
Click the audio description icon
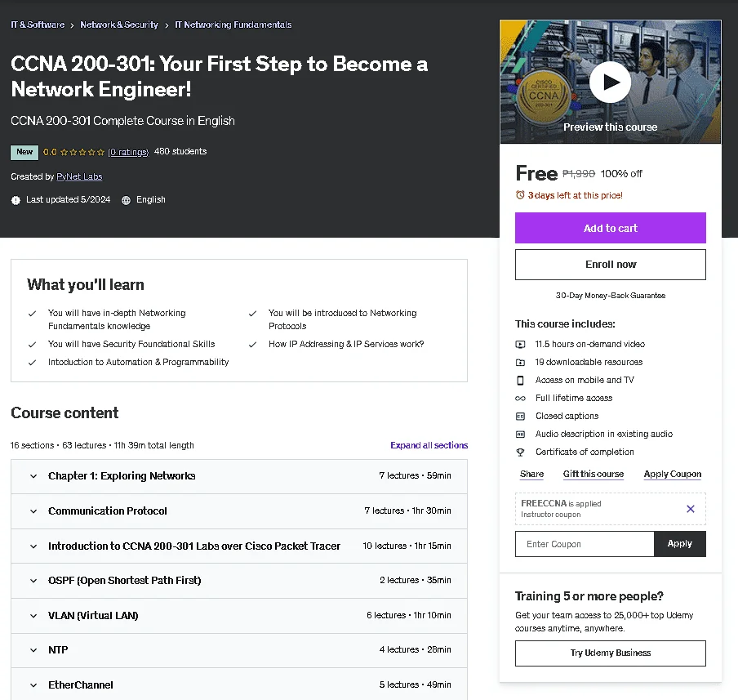coord(520,434)
